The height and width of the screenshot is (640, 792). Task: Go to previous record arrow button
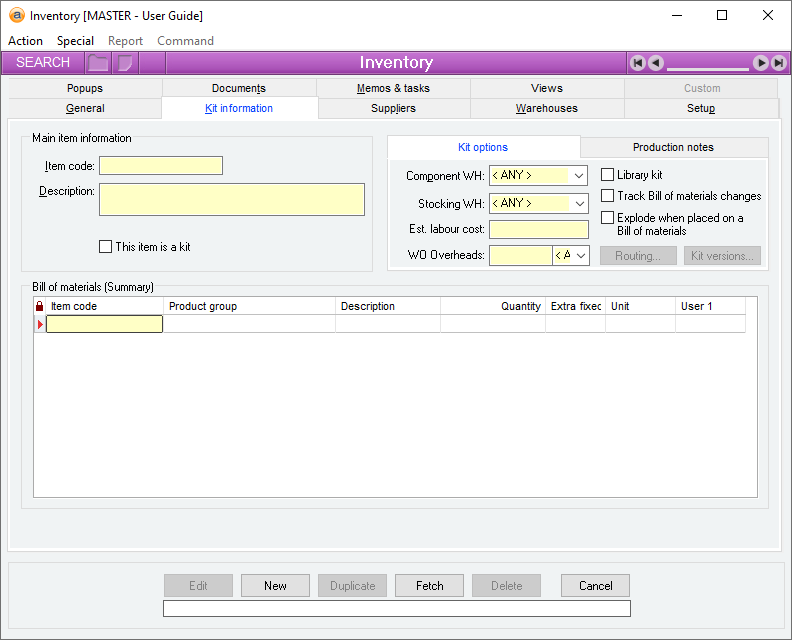(656, 63)
